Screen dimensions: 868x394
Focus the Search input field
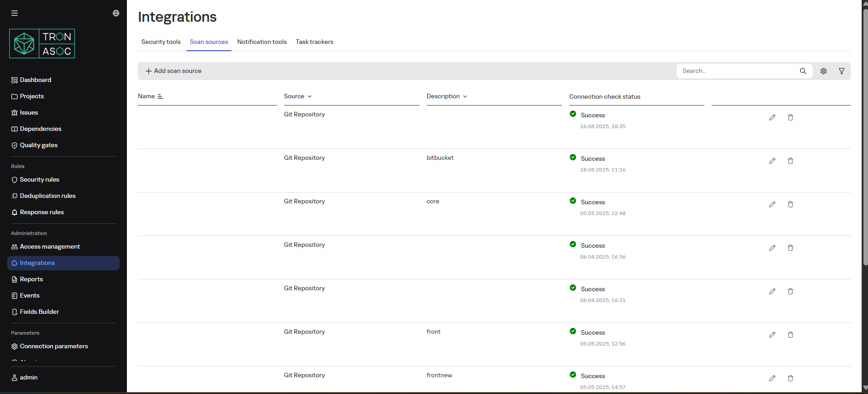pos(737,71)
